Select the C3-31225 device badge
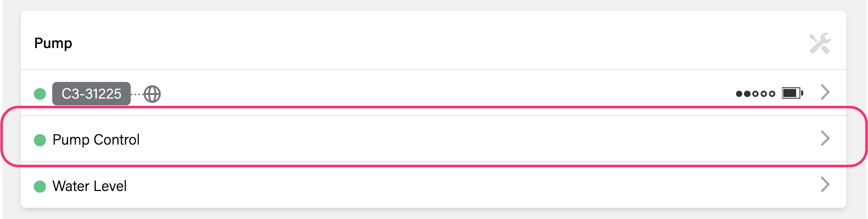This screenshot has width=868, height=219. click(91, 94)
